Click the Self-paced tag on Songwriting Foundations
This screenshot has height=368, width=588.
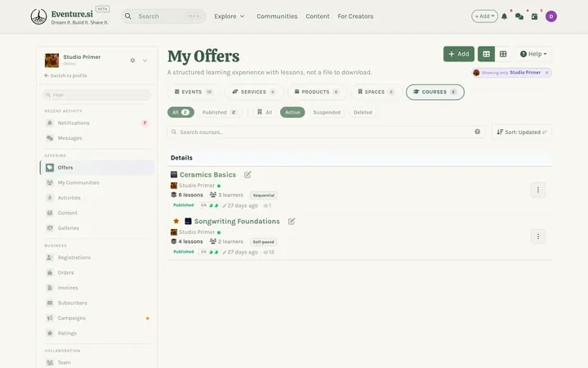(263, 242)
